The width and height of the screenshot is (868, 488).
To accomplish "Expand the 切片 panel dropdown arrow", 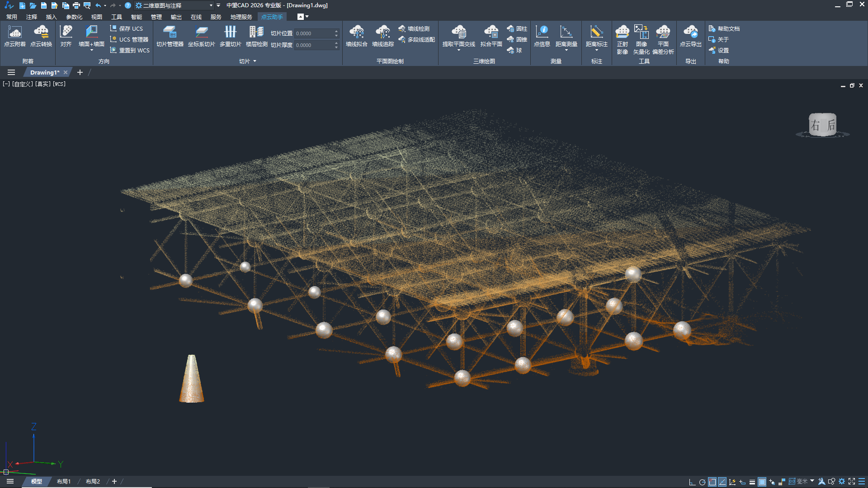I will coord(255,61).
